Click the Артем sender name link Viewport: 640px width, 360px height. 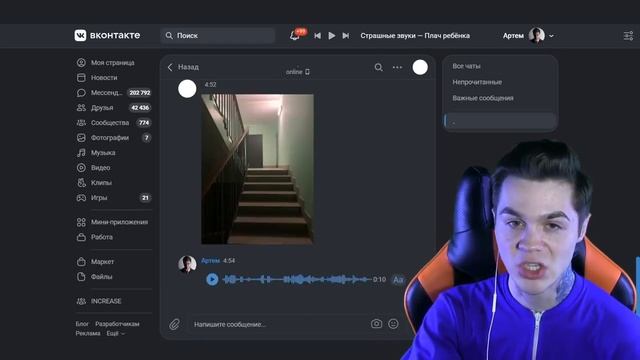(211, 260)
